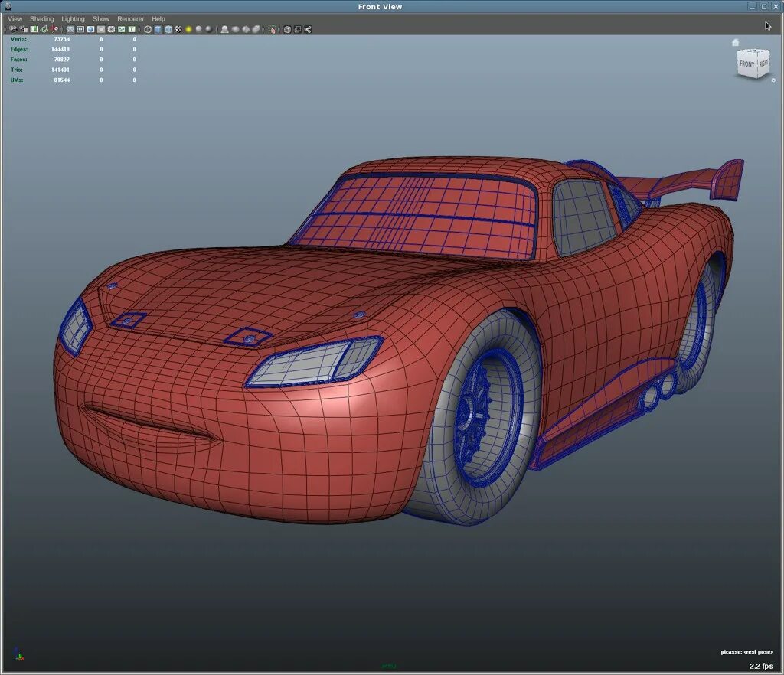Toggle the field chart display
Screen dimensions: 784x675
(x=111, y=30)
